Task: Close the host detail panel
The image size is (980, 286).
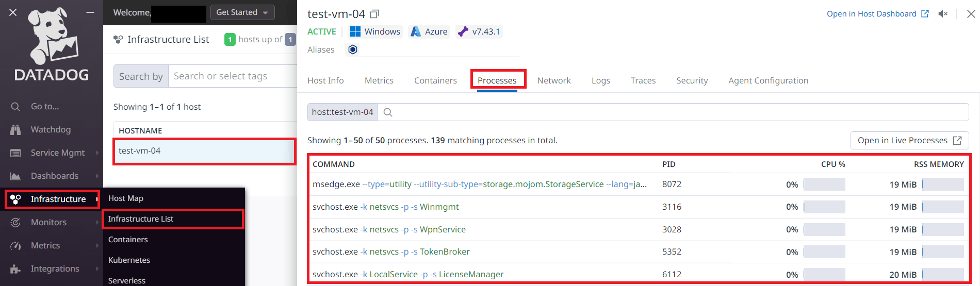Action: pos(971,14)
